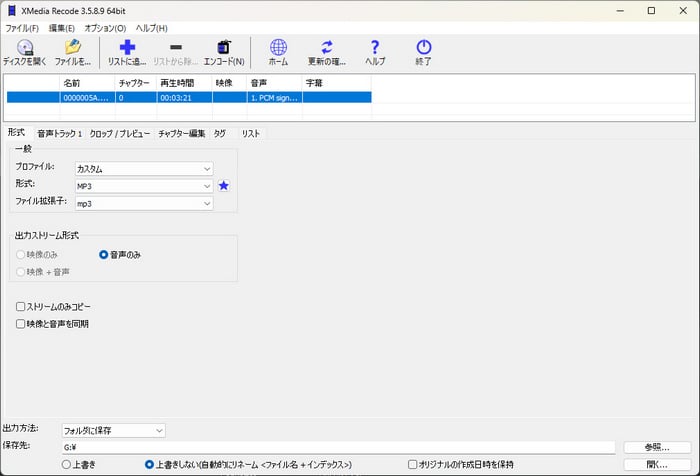Click audio cell 1. PCM sign...
Screen dimensions: 700x476
point(275,97)
